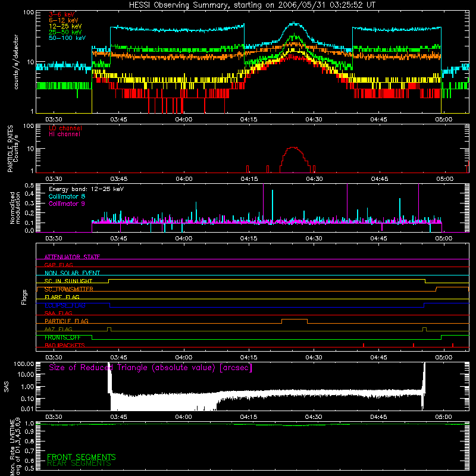
Task: Click the LO channel legend label
Action: (65, 128)
